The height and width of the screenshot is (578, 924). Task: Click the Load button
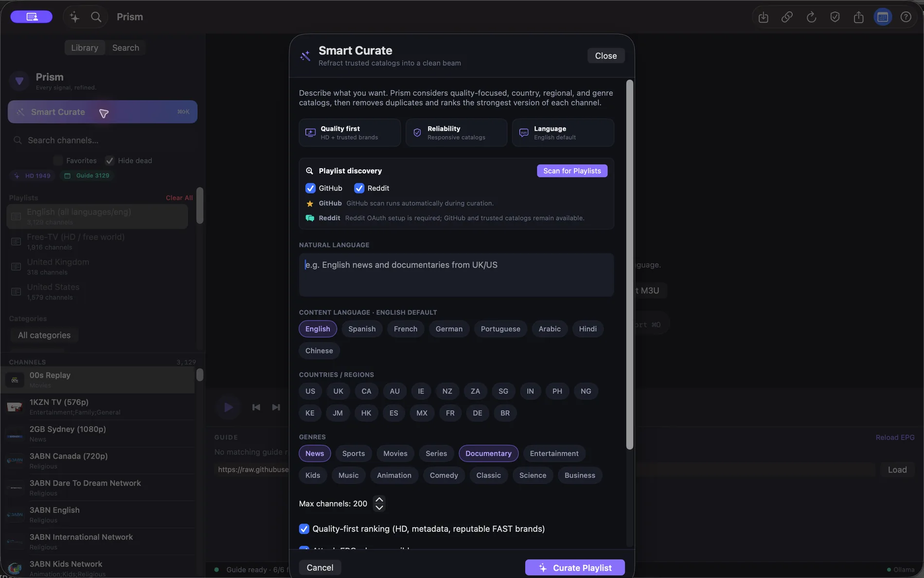(897, 470)
